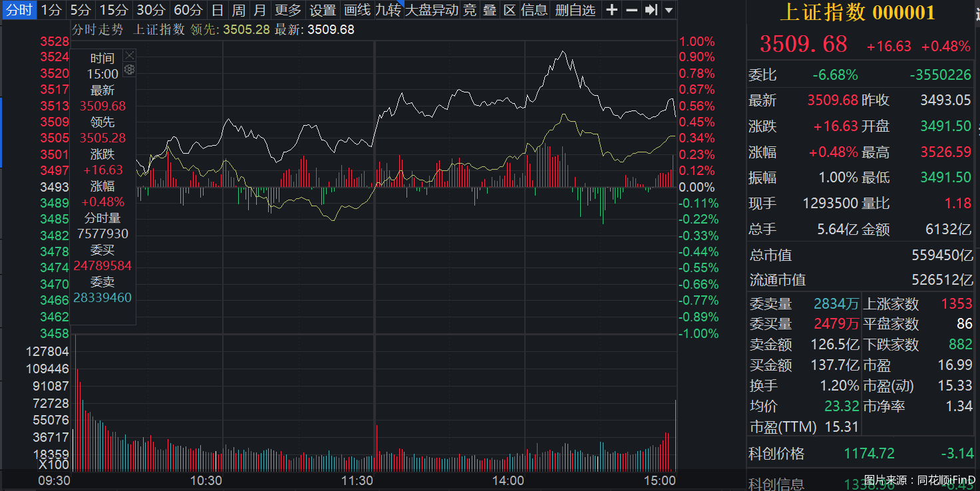Click the 市盈(TTM) 15.31 value
This screenshot has height=491, width=980.
[x=842, y=426]
